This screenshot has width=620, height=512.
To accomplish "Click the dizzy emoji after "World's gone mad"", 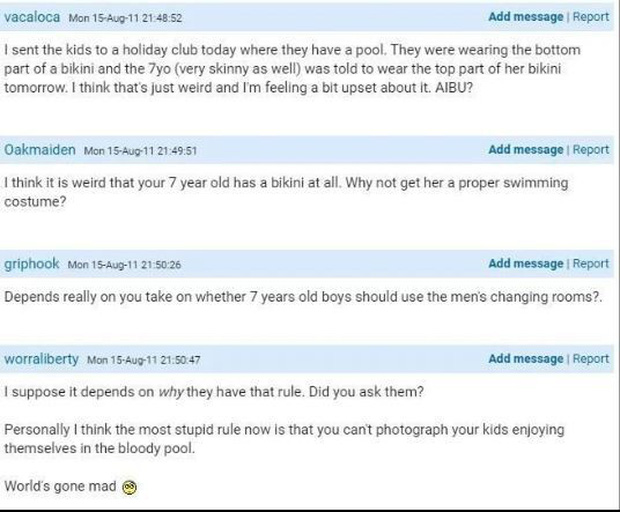I will coord(129,487).
